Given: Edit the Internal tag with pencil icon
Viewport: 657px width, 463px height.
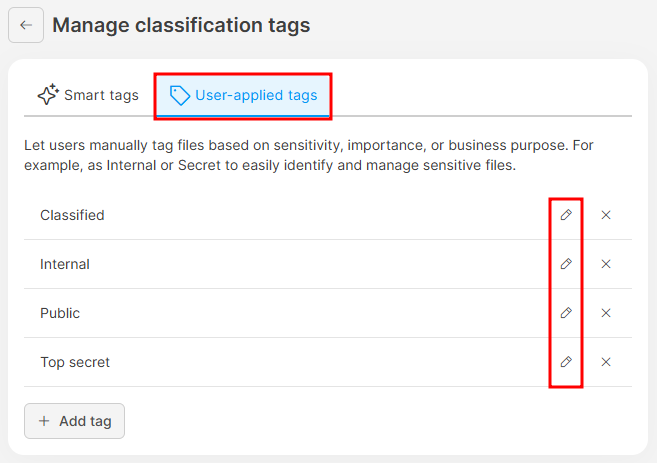Looking at the screenshot, I should click(x=566, y=264).
